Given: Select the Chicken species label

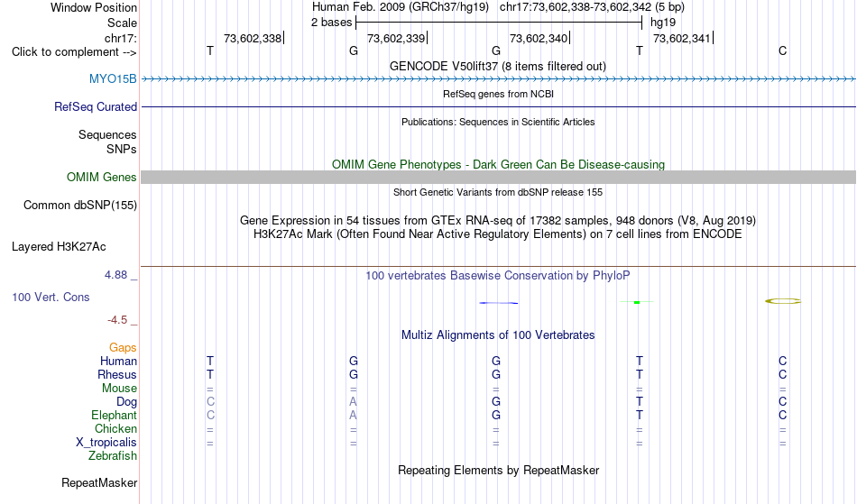Looking at the screenshot, I should coord(115,429).
